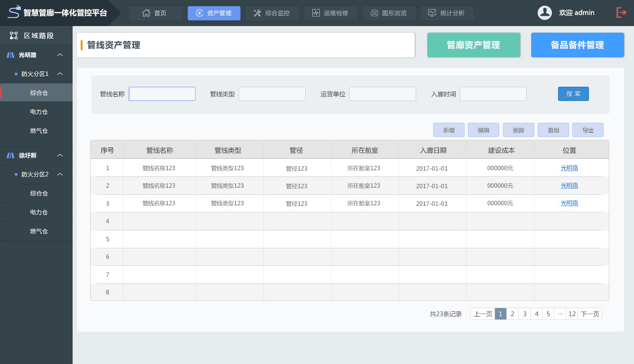634x364 pixels.
Task: Click the road icon beside 徐圩新
Action: tap(10, 155)
